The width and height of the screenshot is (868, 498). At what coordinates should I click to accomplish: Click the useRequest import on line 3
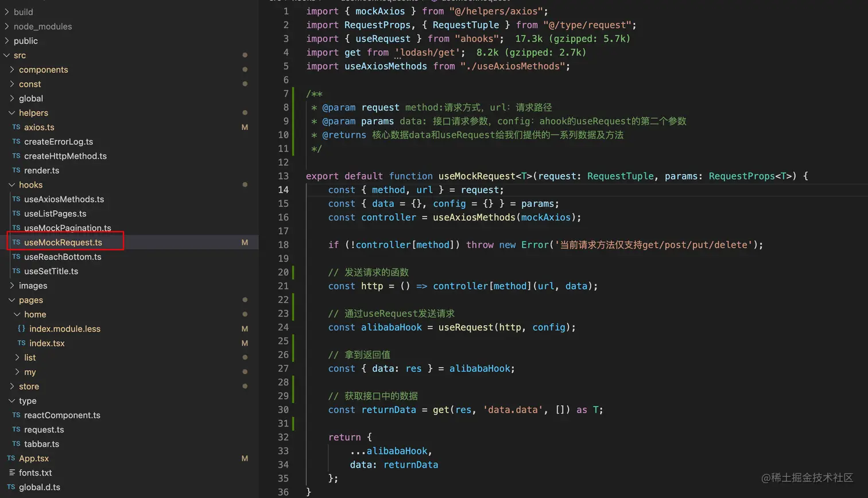(383, 38)
